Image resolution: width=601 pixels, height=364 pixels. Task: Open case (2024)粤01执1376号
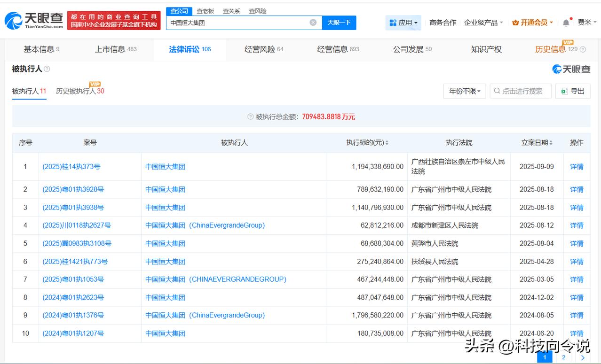tap(73, 315)
